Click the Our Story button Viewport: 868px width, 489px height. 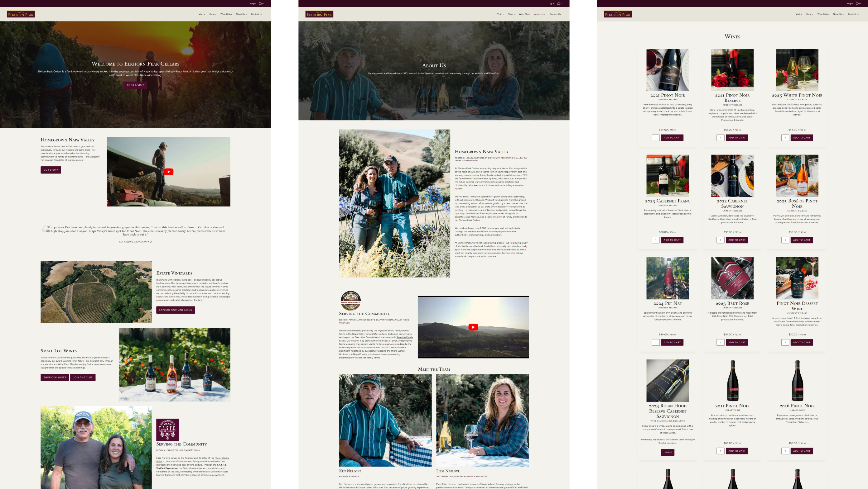click(51, 170)
